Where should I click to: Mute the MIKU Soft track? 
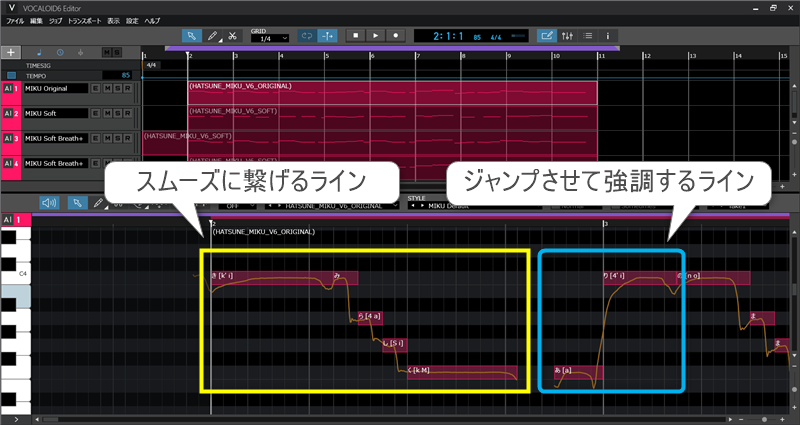coord(107,113)
